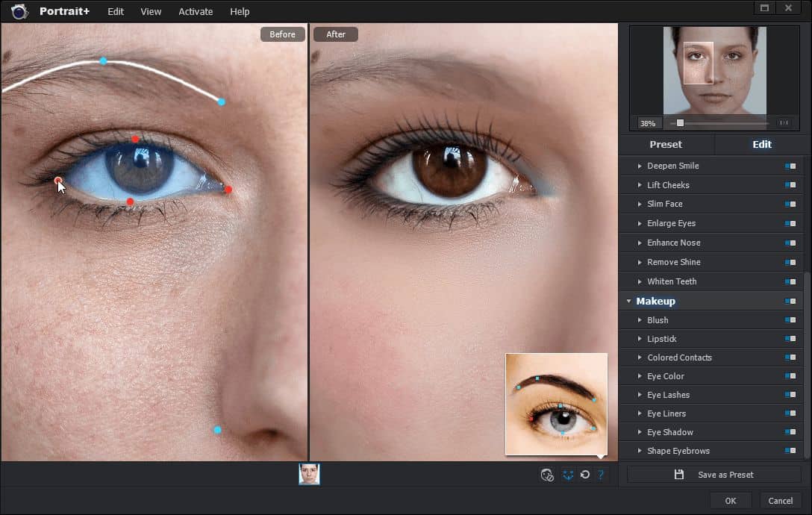Open the Activate menu

[195, 11]
